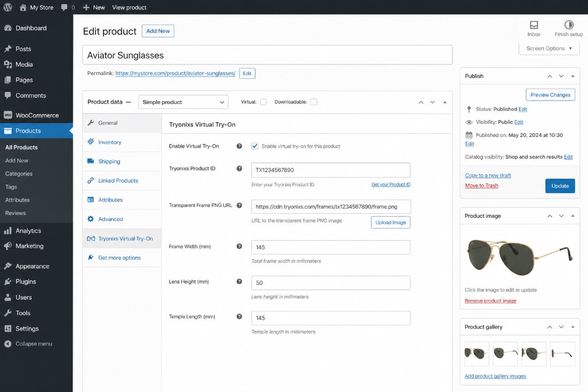This screenshot has width=588, height=392.
Task: Move Product data panel down
Action: click(432, 102)
